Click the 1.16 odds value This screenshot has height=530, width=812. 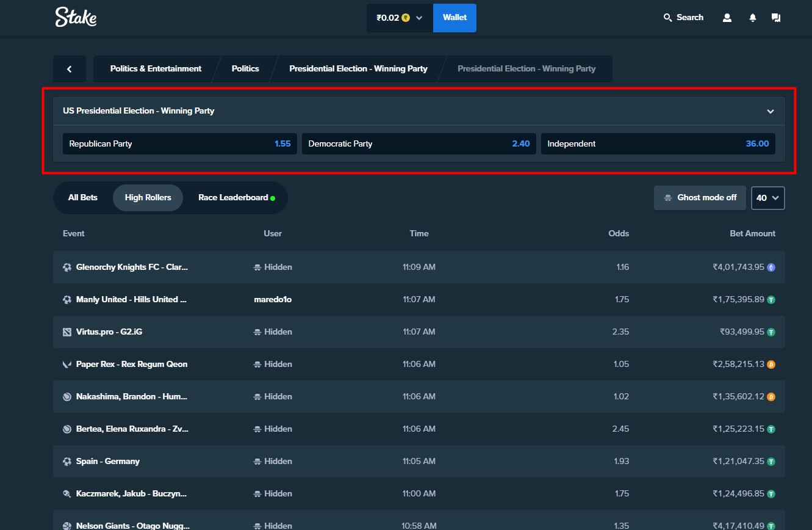coord(622,267)
